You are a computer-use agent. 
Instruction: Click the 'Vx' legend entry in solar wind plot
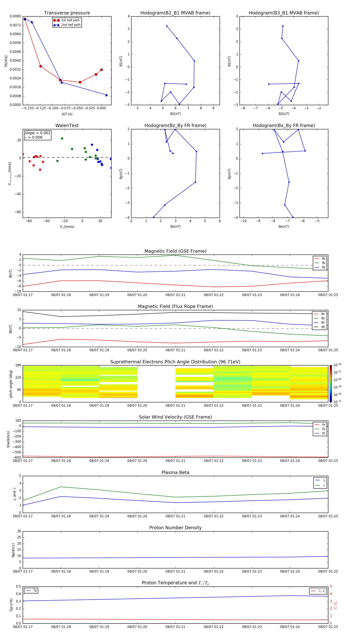(320, 424)
